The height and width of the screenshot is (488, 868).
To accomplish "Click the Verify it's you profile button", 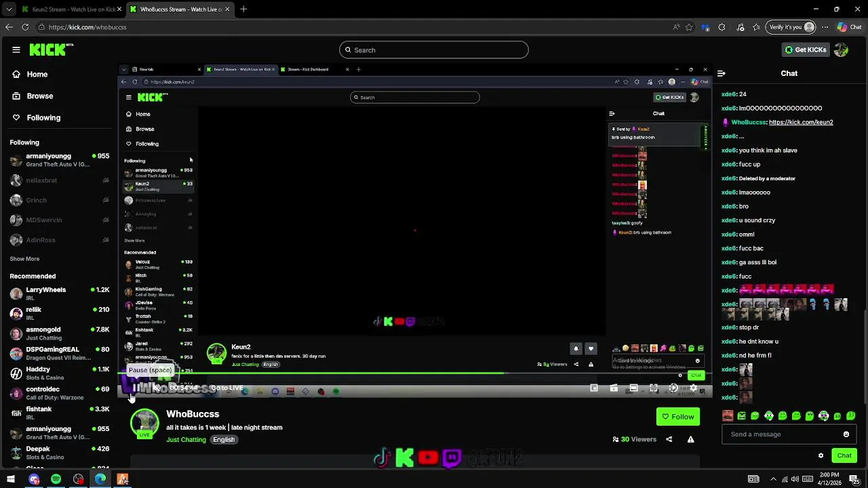I will [791, 27].
